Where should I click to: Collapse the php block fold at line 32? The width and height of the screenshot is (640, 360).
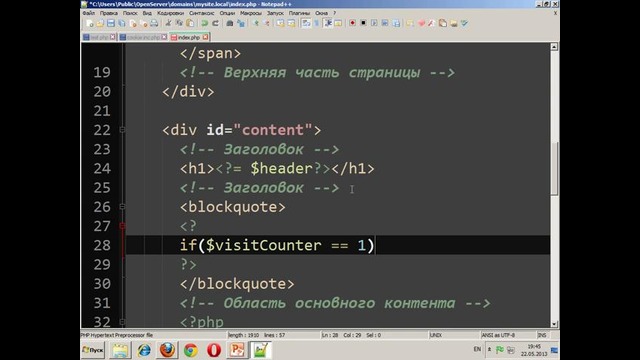pyautogui.click(x=122, y=322)
